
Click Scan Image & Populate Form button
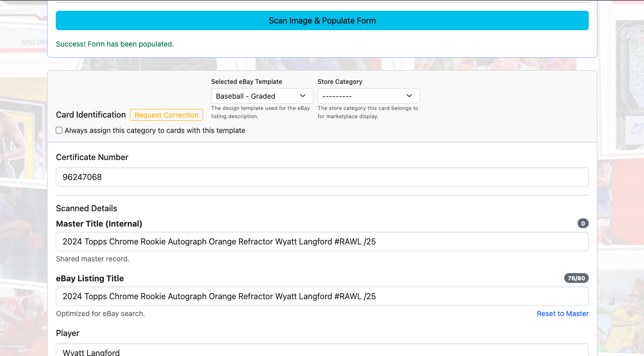pyautogui.click(x=322, y=20)
